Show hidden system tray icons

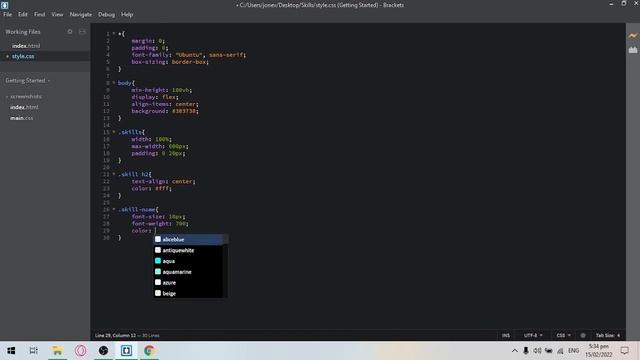tap(515, 351)
